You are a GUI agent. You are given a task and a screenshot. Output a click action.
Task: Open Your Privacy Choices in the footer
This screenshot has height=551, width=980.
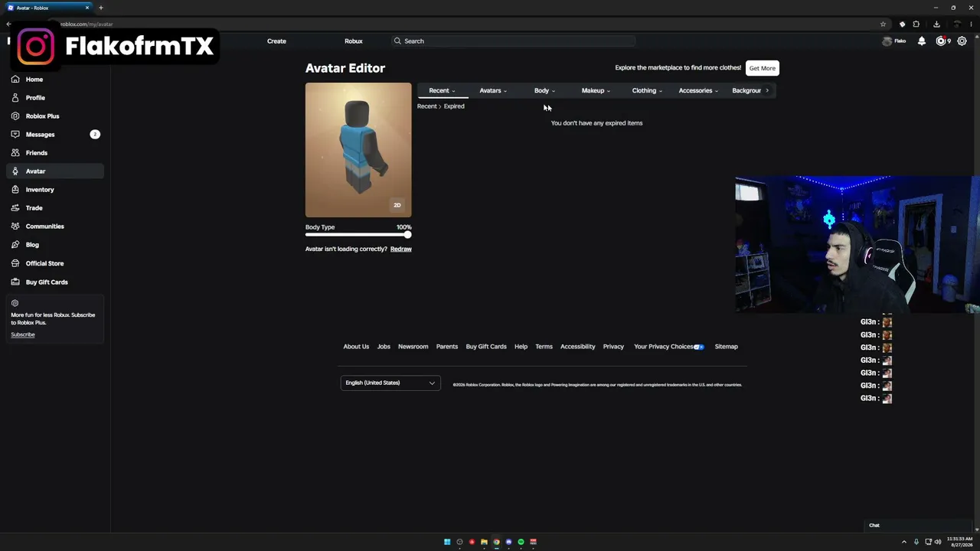tap(669, 347)
